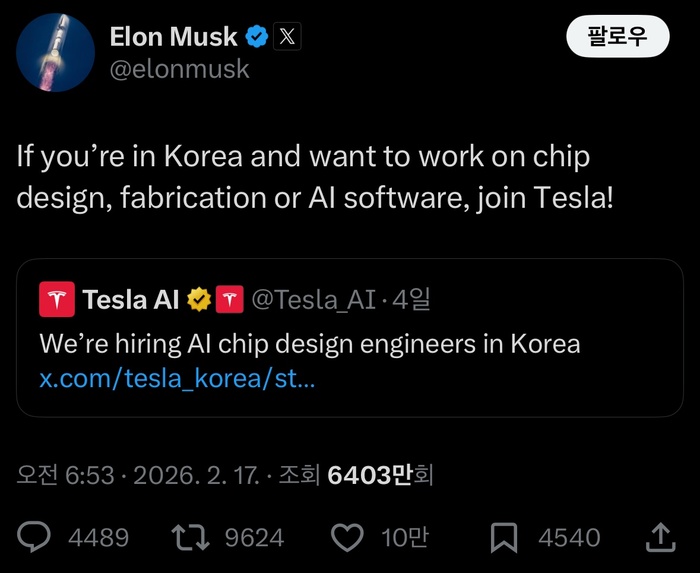This screenshot has height=573, width=700.
Task: Open the share menu via upload arrow icon
Action: pyautogui.click(x=660, y=537)
